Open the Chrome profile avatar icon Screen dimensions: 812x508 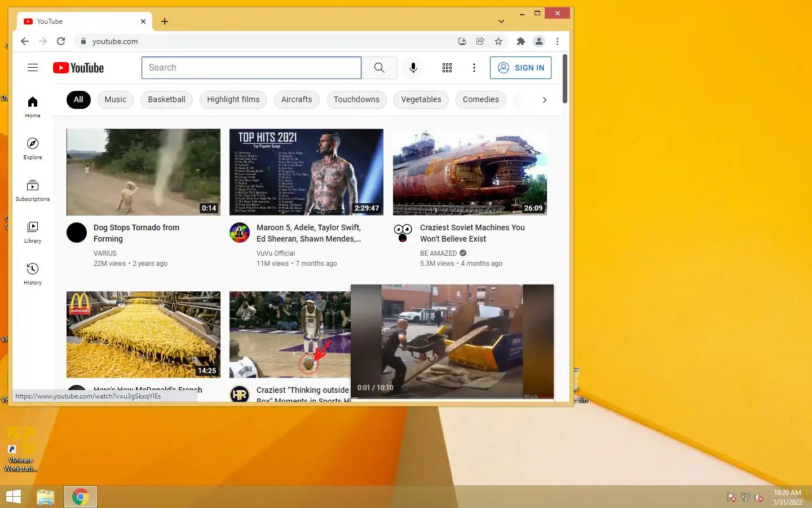click(539, 41)
